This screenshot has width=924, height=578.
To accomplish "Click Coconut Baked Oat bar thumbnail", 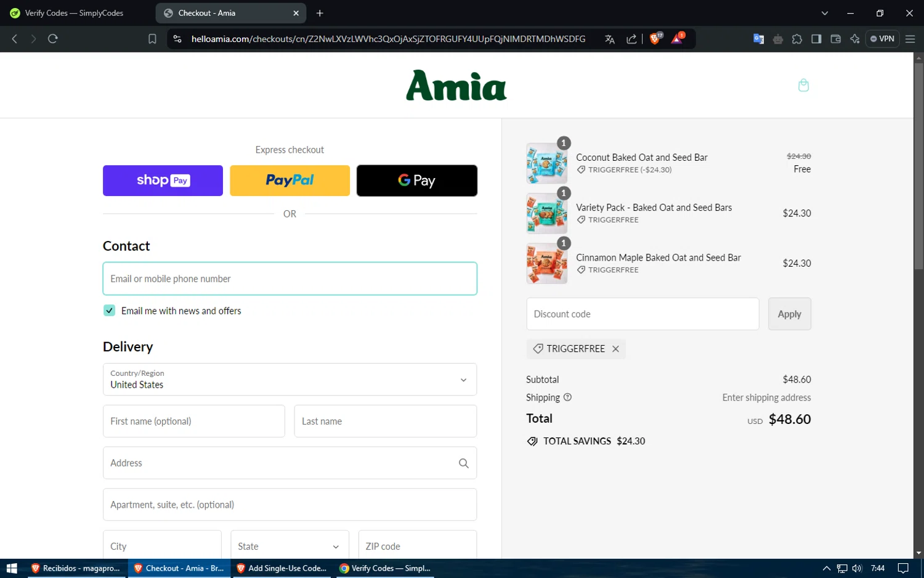I will tap(547, 163).
